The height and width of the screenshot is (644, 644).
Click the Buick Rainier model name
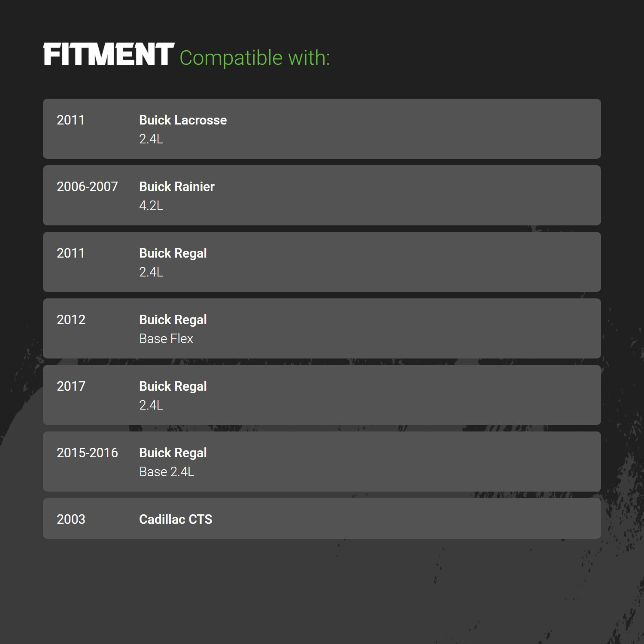click(x=177, y=187)
